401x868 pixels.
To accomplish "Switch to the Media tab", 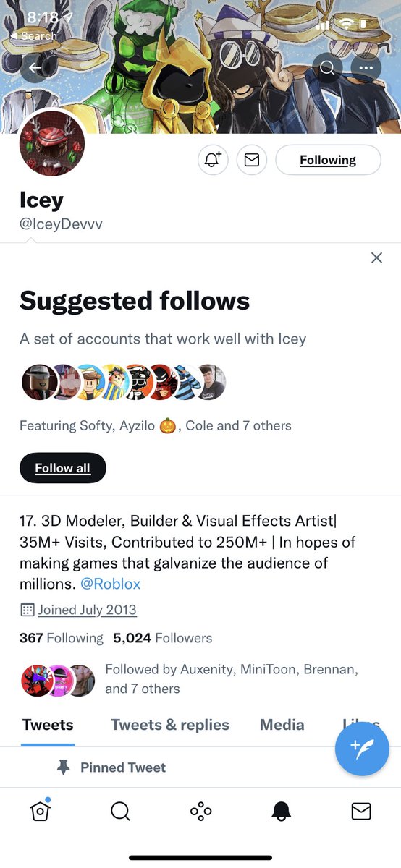I will (x=282, y=725).
